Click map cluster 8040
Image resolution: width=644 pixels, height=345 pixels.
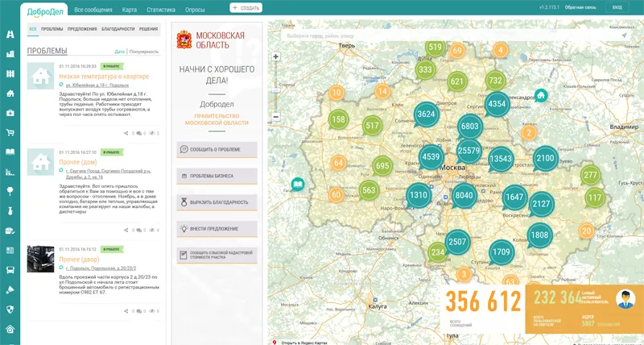(x=464, y=196)
